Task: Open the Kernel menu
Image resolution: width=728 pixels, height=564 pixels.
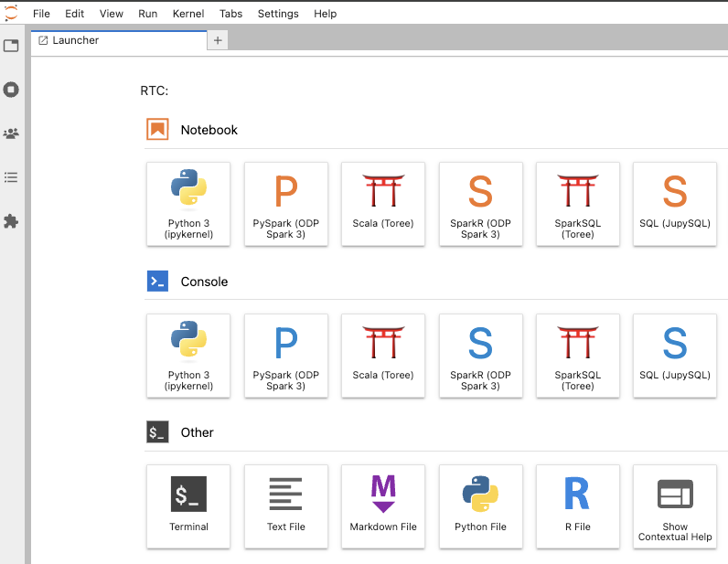Action: [188, 14]
